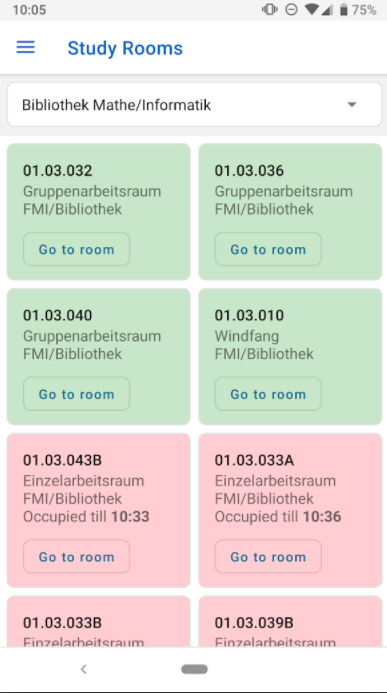
Task: Tap the do-not-disturb status icon
Action: (x=291, y=10)
